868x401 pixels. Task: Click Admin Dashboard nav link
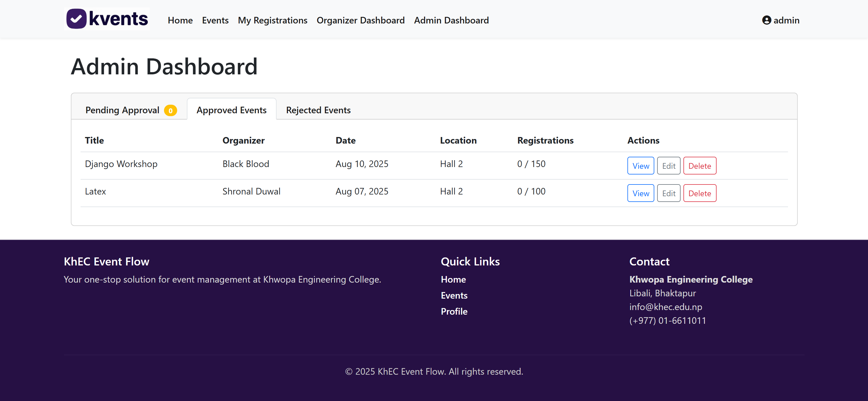(451, 20)
